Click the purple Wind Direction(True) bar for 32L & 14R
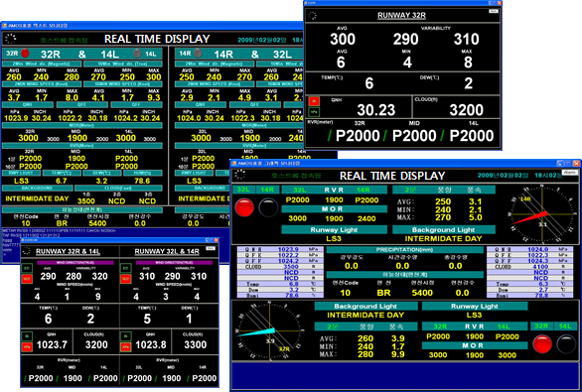Image resolution: width=582 pixels, height=392 pixels. (174, 263)
